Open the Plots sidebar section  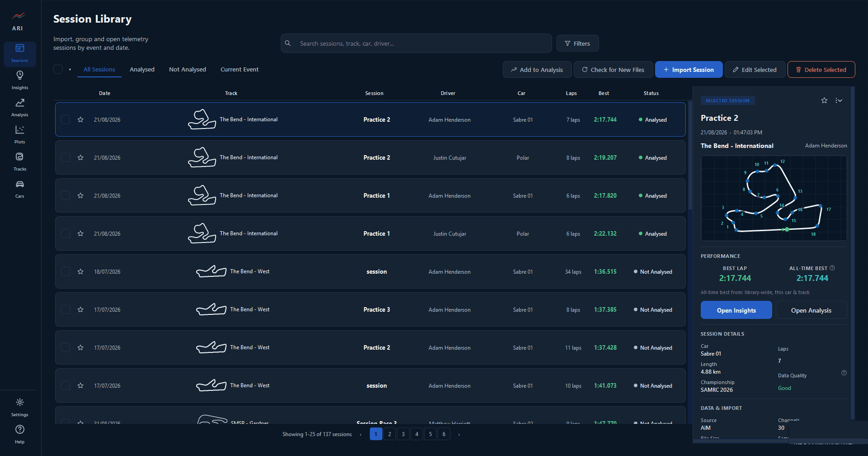(20, 135)
